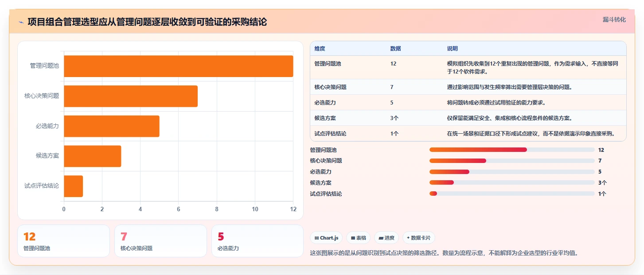Click chart y-axis label 试点评估结论
Image resolution: width=644 pixels, height=275 pixels.
42,186
